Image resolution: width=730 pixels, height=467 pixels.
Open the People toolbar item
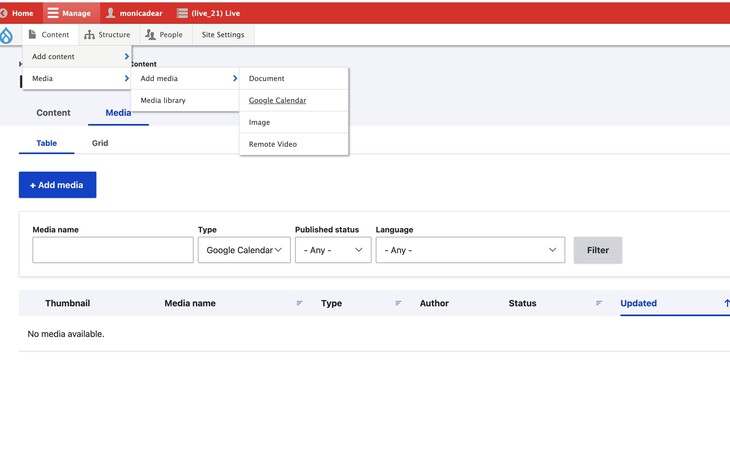coord(164,35)
